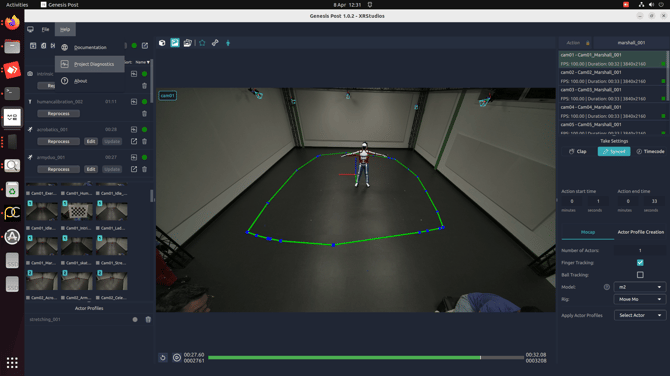Screen dimensions: 670x376
Task: Open the sort Name dropdown
Action: click(142, 62)
